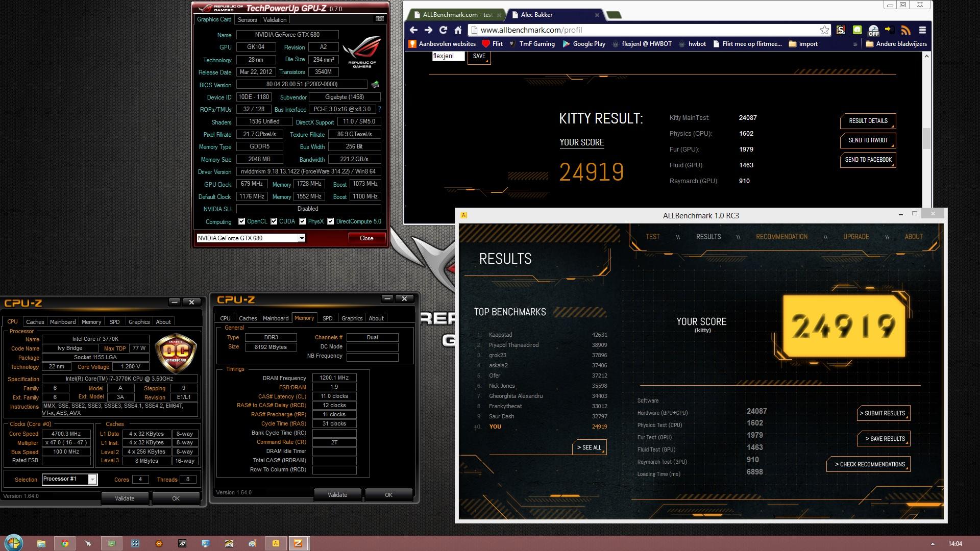Click the Close button in GPU-Z
Screen dimensions: 980x551
pyautogui.click(x=366, y=238)
